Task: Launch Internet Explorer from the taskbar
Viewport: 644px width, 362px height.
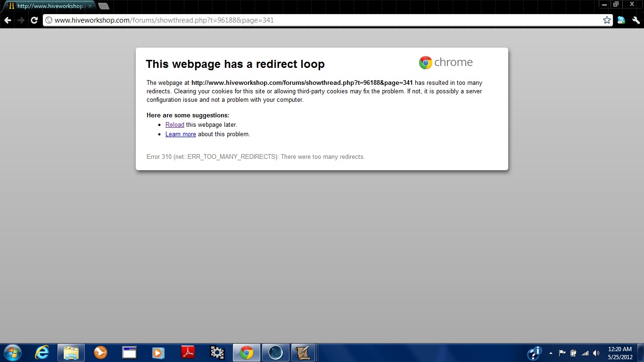Action: [42, 353]
